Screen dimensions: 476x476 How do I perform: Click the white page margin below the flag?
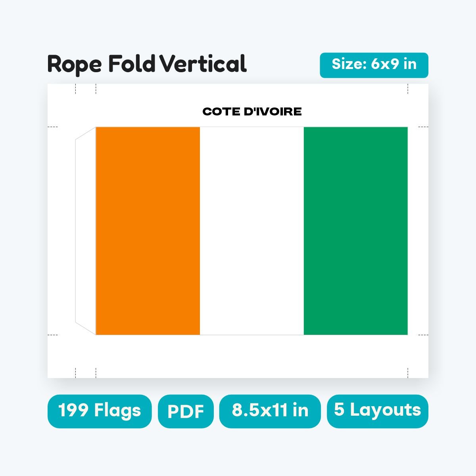coord(238,356)
